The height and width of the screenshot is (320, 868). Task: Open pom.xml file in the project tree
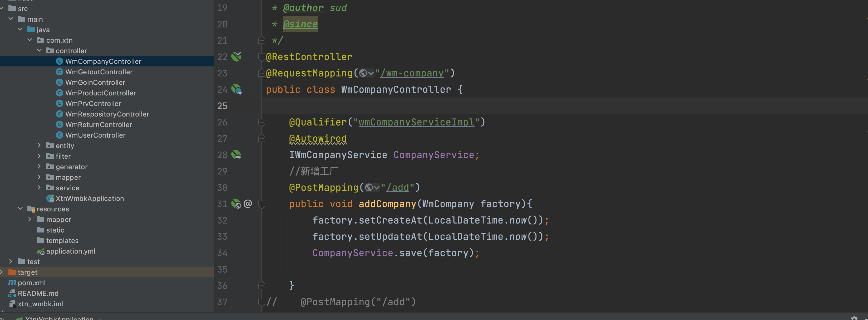(32, 282)
